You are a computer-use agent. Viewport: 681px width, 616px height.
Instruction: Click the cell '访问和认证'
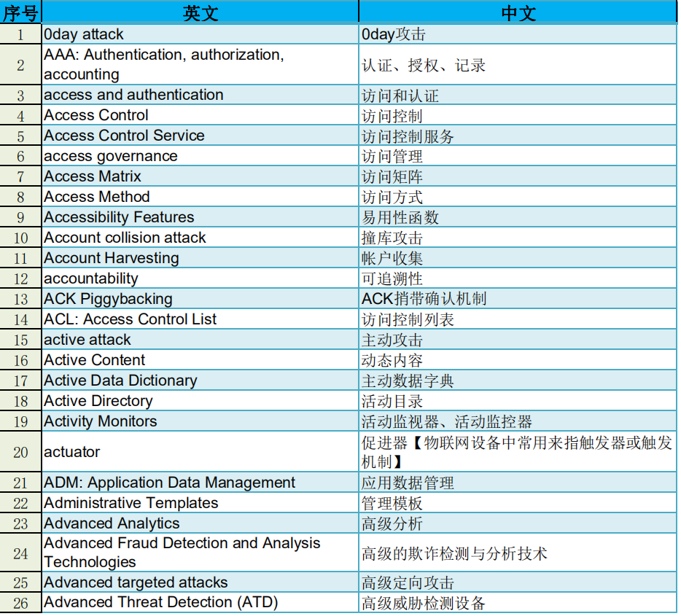[x=518, y=95]
